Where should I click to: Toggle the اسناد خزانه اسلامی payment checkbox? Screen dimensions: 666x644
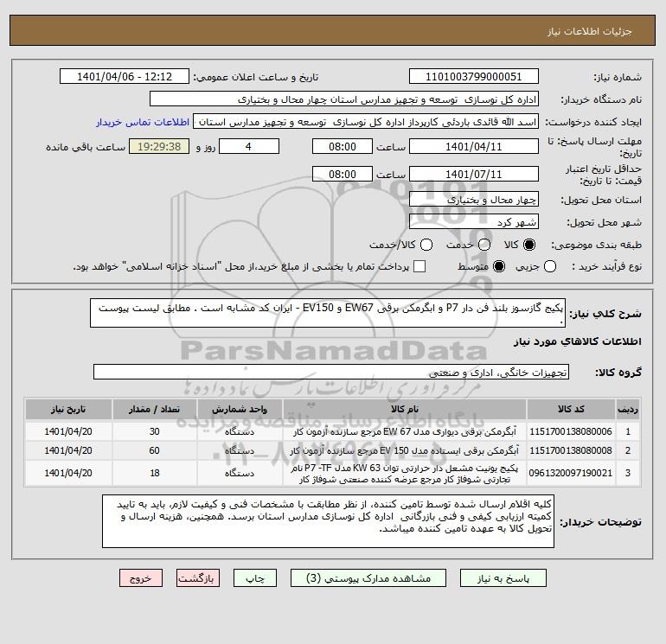click(419, 266)
